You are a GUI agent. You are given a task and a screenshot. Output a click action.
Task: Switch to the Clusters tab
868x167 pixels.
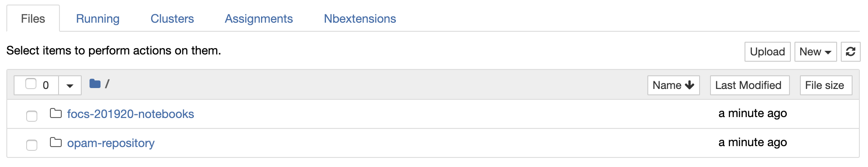(172, 19)
